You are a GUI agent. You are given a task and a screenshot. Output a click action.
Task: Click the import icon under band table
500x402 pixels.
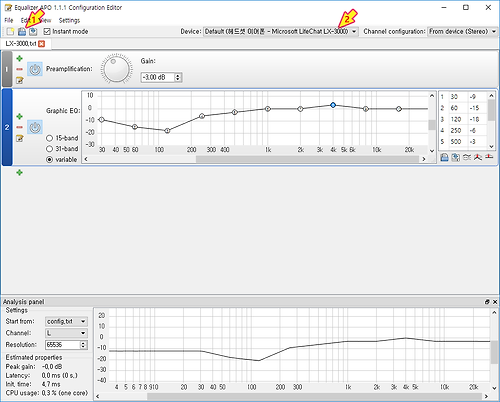pos(455,157)
